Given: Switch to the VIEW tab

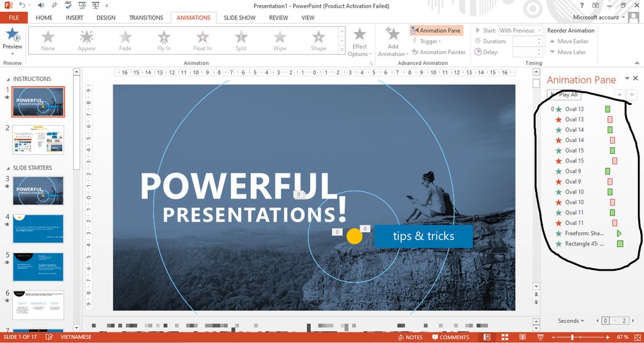Looking at the screenshot, I should pos(308,18).
